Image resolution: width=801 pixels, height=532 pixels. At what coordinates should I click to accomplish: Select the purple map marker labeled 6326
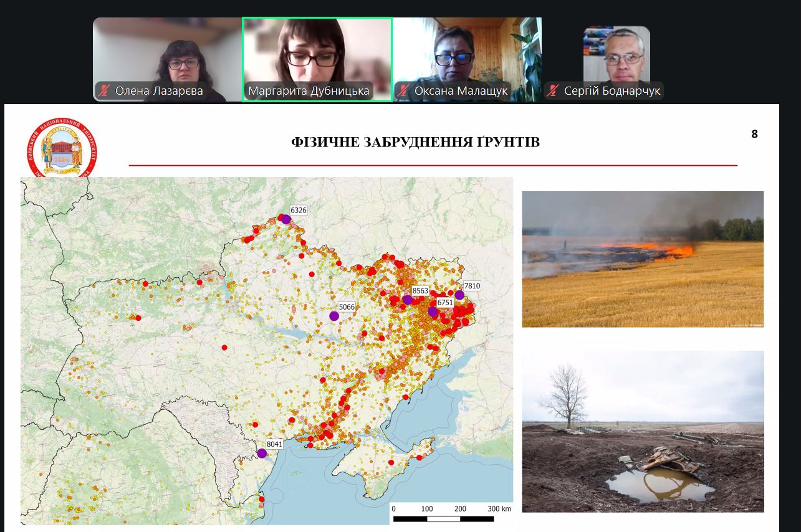tap(285, 219)
